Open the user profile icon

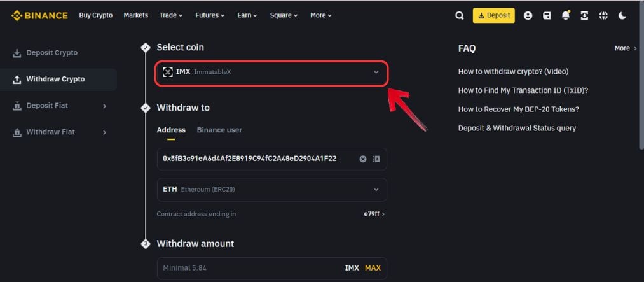tap(528, 16)
